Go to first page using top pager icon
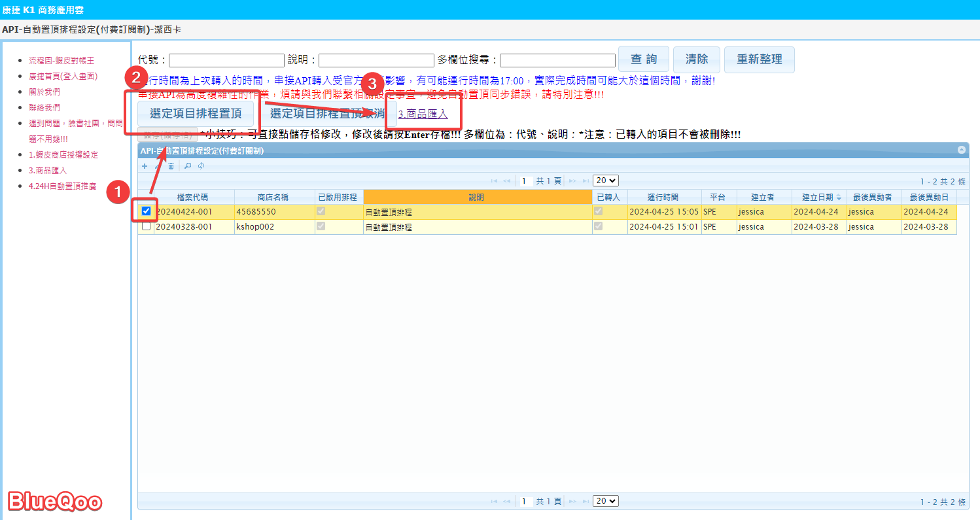980x520 pixels. [x=494, y=181]
